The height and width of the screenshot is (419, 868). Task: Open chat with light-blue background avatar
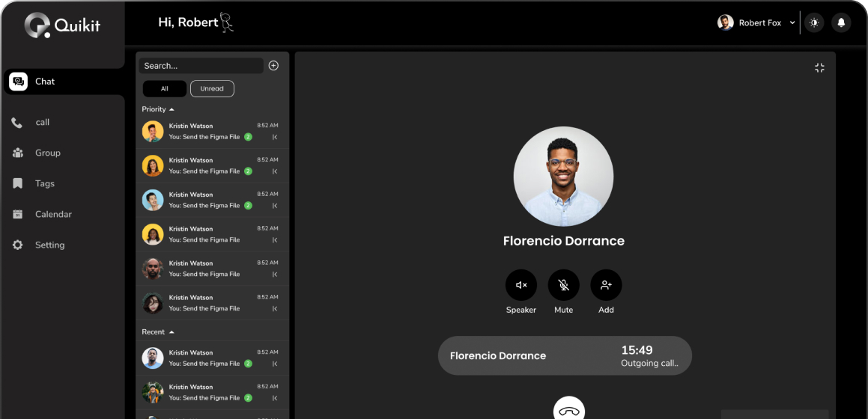213,200
